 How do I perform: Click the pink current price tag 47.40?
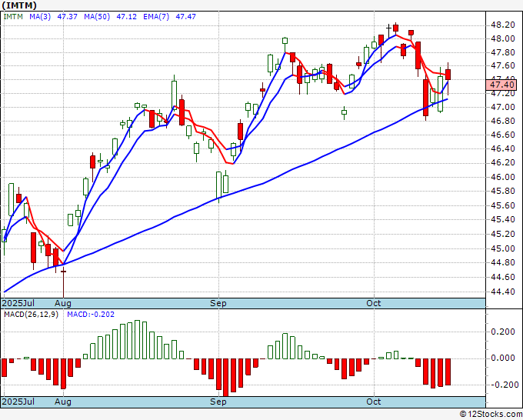tap(501, 85)
